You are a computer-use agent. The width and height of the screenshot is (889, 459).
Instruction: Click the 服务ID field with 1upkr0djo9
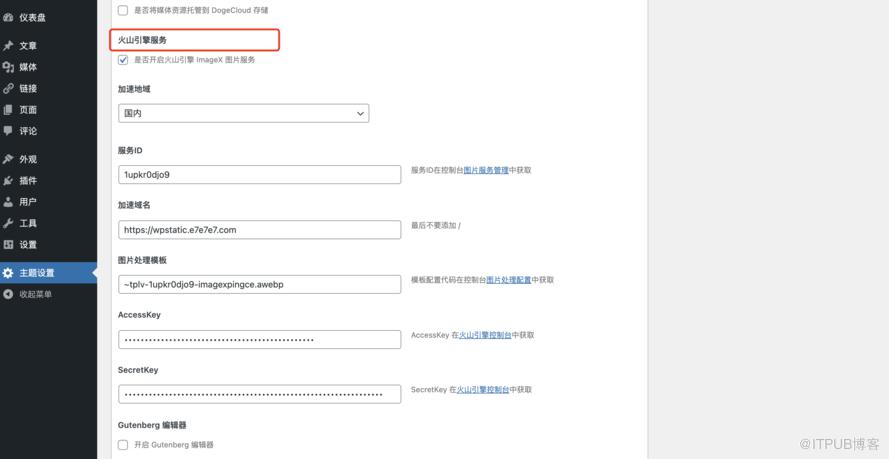260,175
